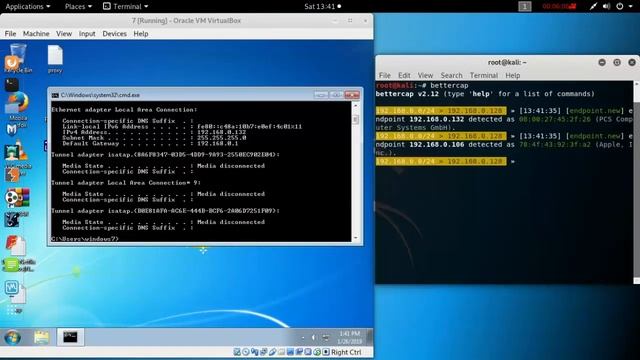Click the pen icon in Kali top bar

593,6
